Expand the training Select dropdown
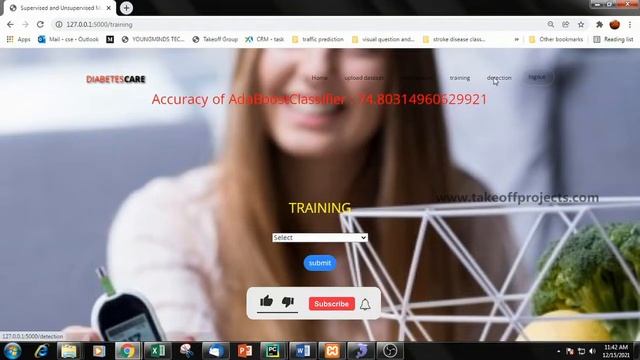 point(320,238)
